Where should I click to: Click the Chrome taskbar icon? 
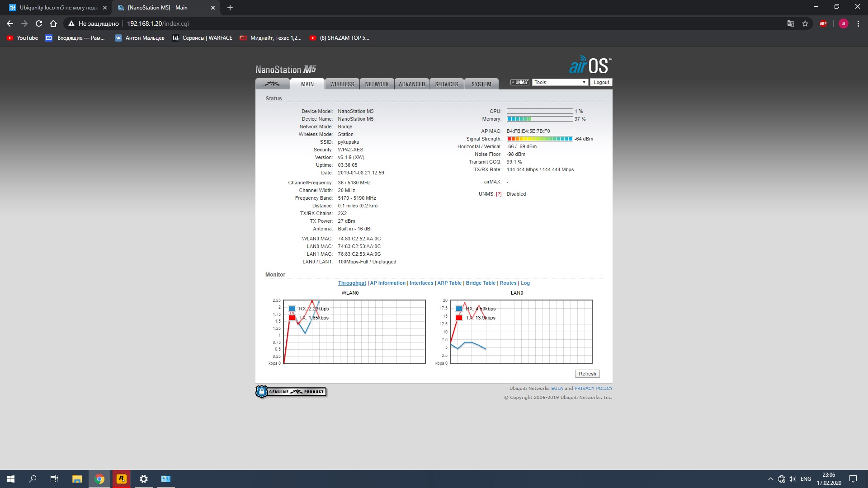coord(99,479)
